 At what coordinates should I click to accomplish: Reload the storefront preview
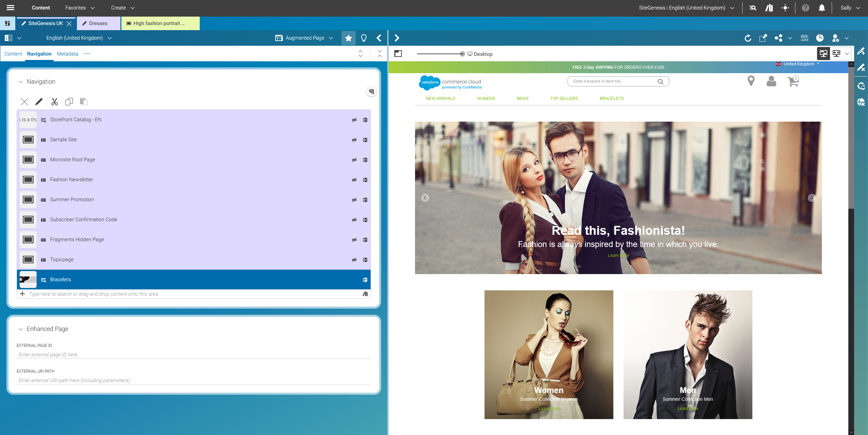tap(748, 38)
